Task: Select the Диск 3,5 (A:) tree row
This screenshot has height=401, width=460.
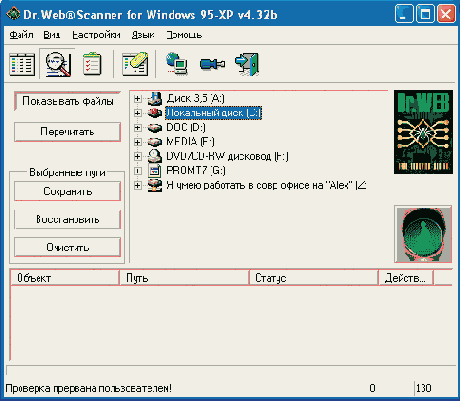Action: 195,98
